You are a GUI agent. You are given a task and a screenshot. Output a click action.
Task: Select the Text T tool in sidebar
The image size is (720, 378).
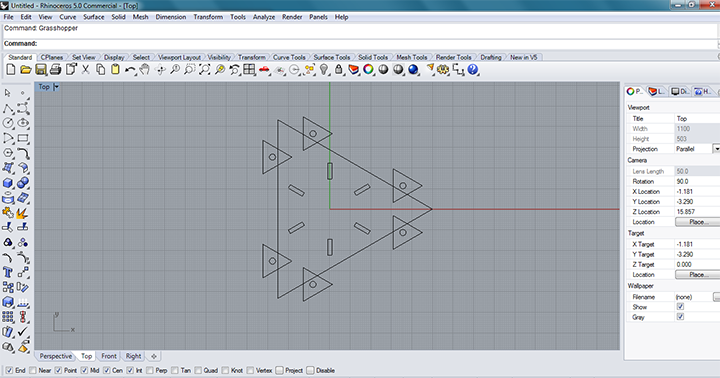coord(8,272)
